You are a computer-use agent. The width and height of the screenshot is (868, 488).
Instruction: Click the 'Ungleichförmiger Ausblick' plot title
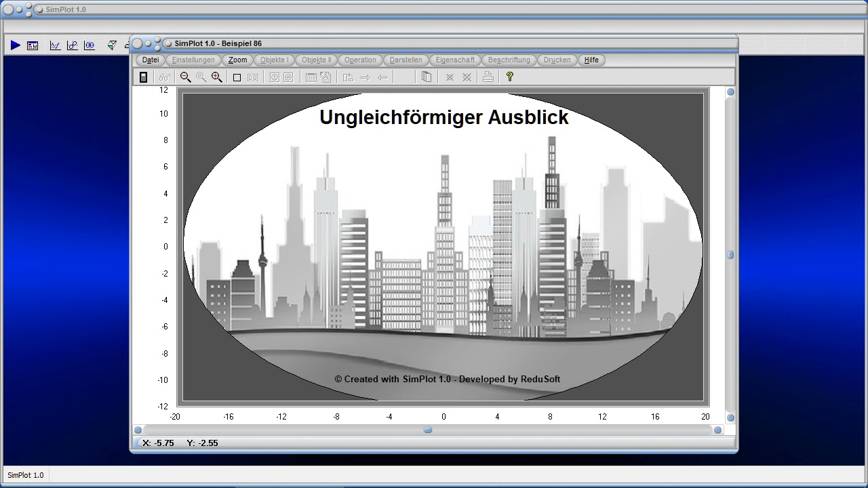(x=444, y=117)
